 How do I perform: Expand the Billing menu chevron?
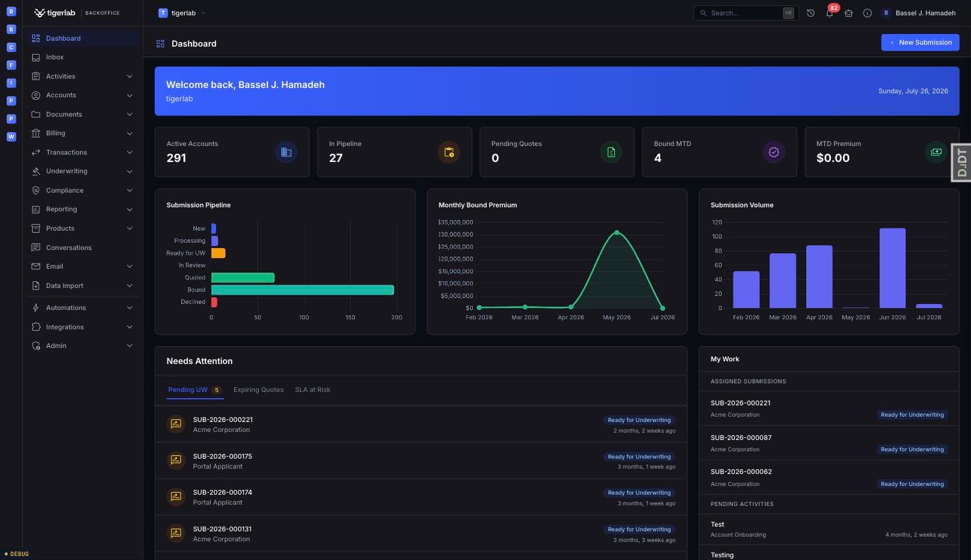click(x=129, y=133)
